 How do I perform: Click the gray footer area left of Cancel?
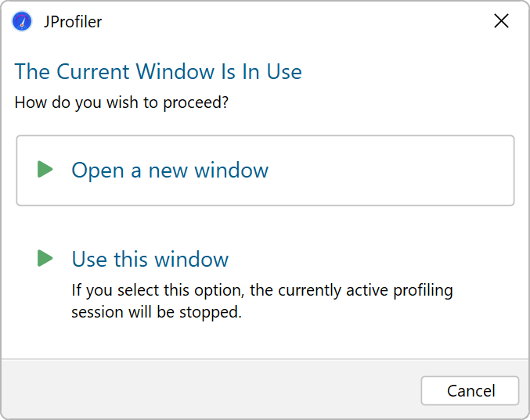click(211, 389)
